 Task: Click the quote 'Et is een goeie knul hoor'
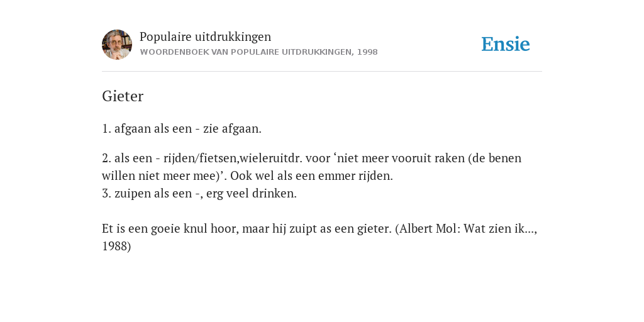pyautogui.click(x=170, y=229)
